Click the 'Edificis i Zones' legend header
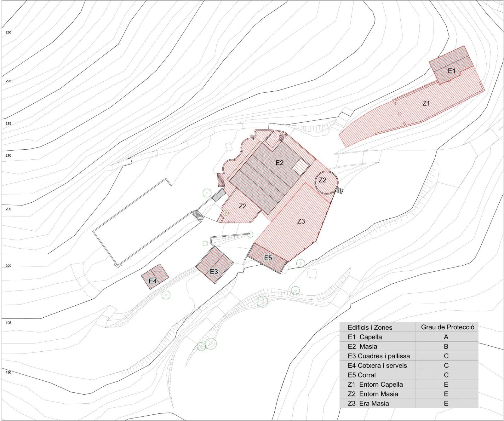The height and width of the screenshot is (421, 504). click(x=370, y=327)
